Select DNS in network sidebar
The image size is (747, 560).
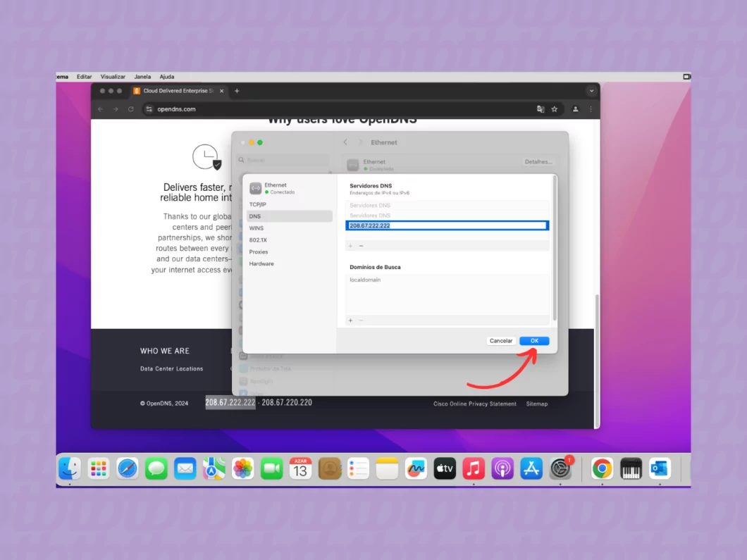point(289,216)
